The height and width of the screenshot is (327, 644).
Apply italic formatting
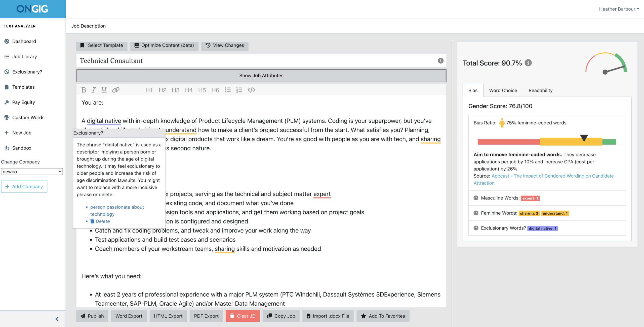coord(94,90)
